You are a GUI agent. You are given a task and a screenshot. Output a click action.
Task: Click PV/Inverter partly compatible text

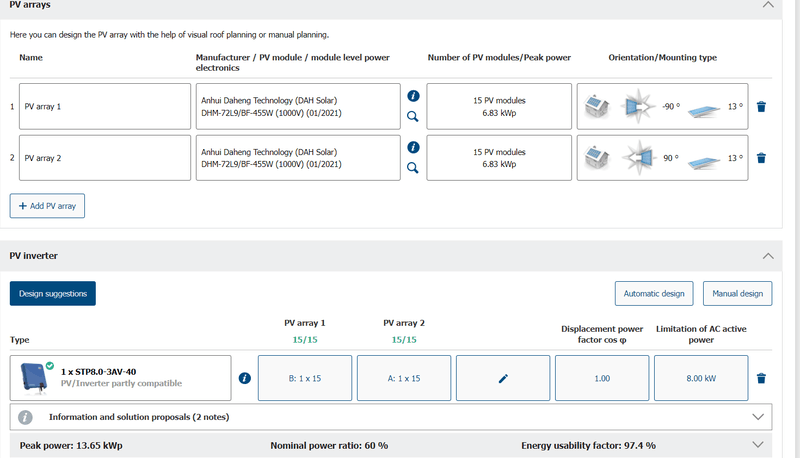pos(121,383)
